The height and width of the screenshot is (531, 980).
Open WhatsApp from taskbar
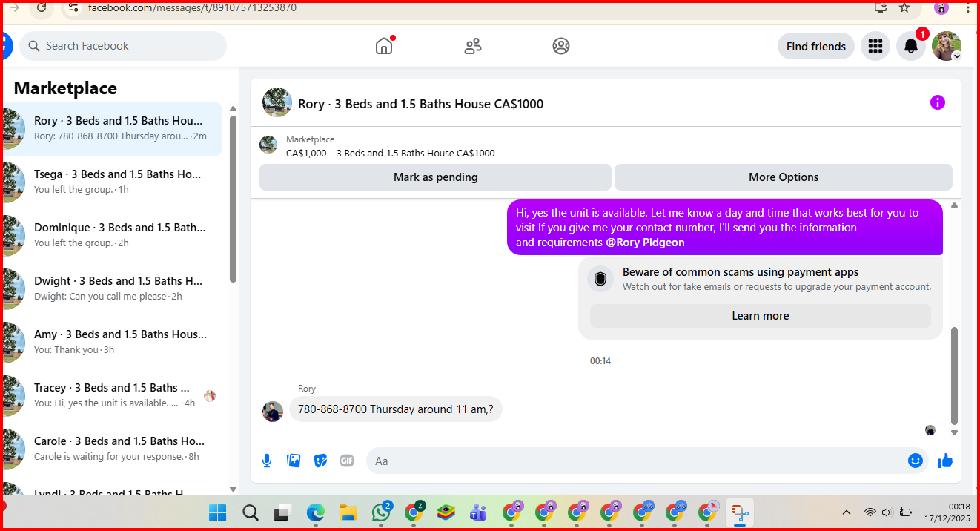[381, 512]
